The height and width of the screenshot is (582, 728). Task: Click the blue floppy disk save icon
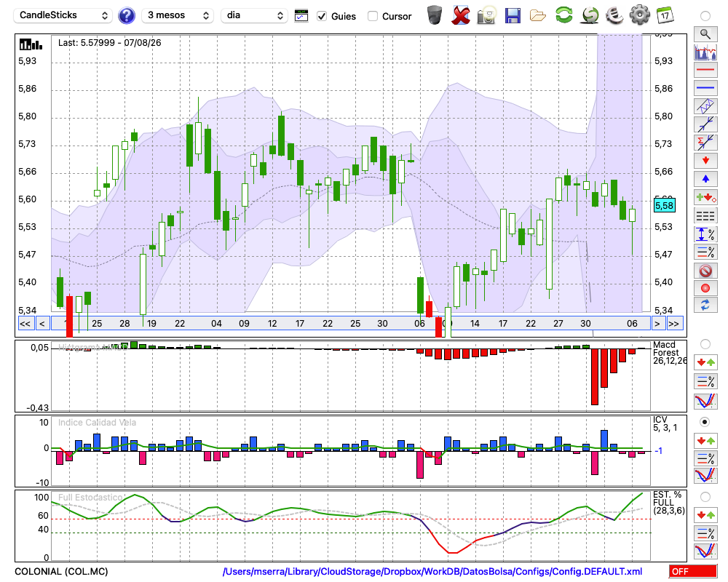click(x=513, y=16)
